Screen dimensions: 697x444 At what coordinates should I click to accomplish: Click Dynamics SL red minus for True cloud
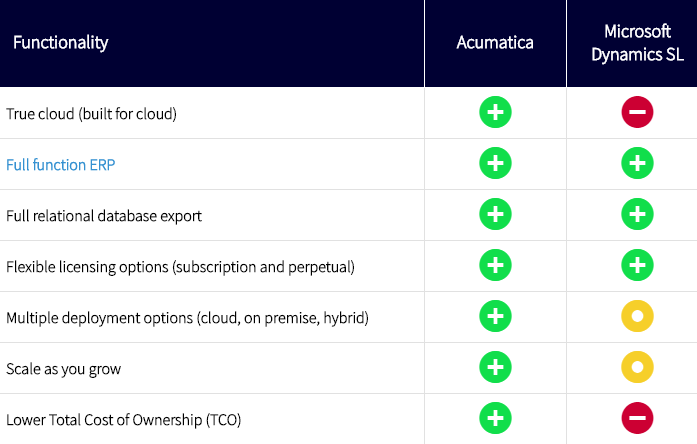(x=637, y=112)
